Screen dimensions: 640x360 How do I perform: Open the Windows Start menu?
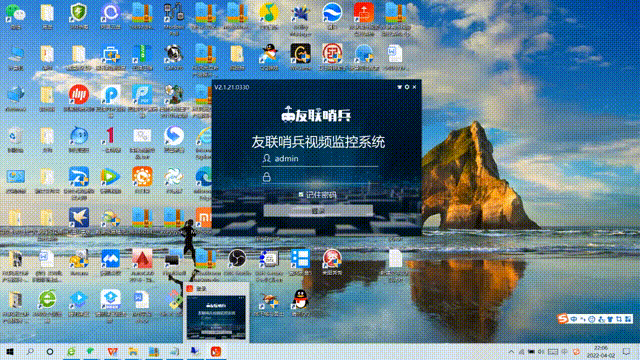coord(10,351)
